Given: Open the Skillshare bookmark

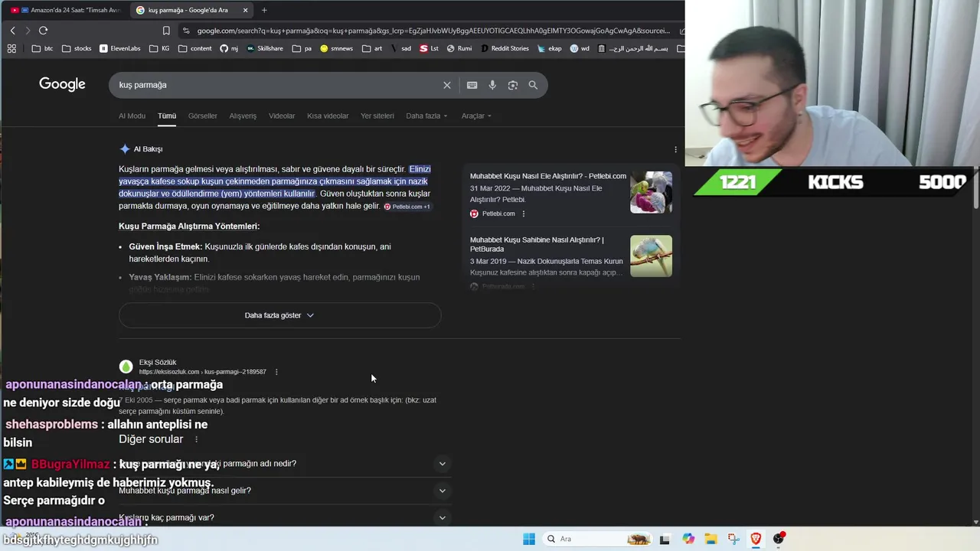Looking at the screenshot, I should click(265, 48).
